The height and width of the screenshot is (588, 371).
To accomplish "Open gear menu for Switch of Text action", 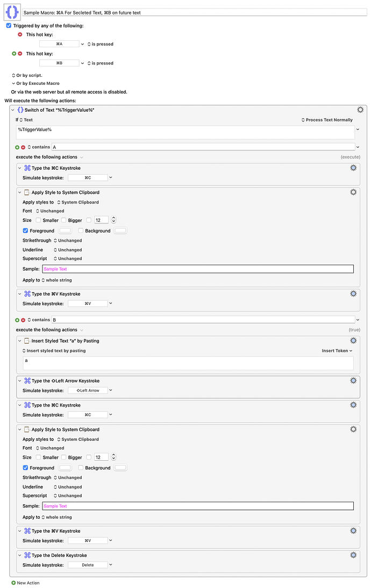I will point(360,110).
